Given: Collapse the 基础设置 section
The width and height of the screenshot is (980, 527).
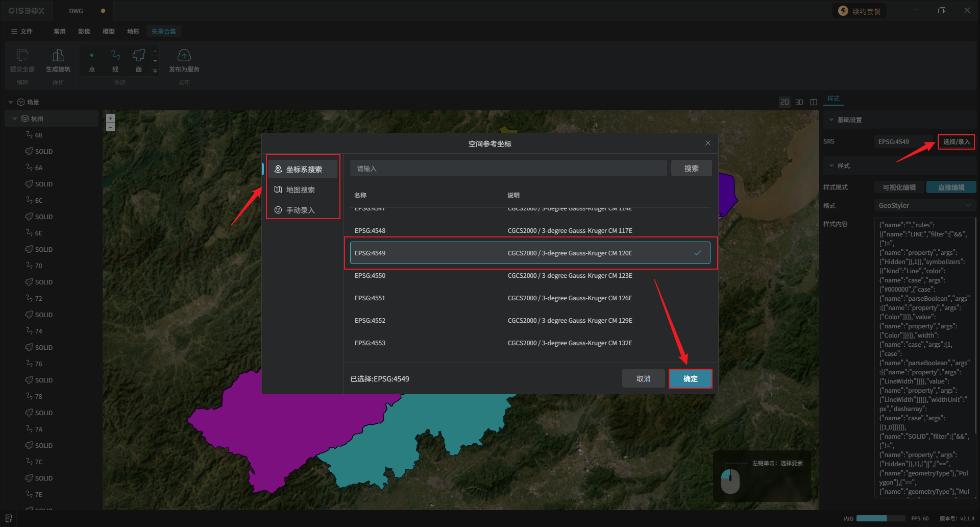Looking at the screenshot, I should [831, 120].
